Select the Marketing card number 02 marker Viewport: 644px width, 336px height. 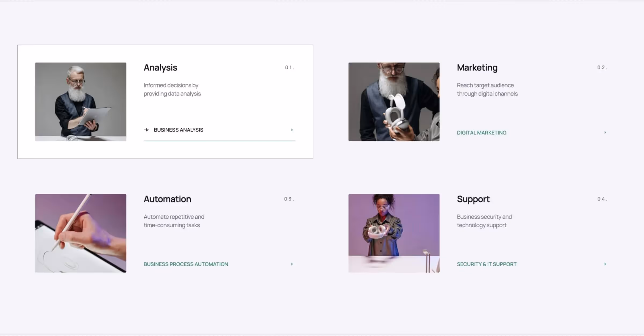pos(602,67)
